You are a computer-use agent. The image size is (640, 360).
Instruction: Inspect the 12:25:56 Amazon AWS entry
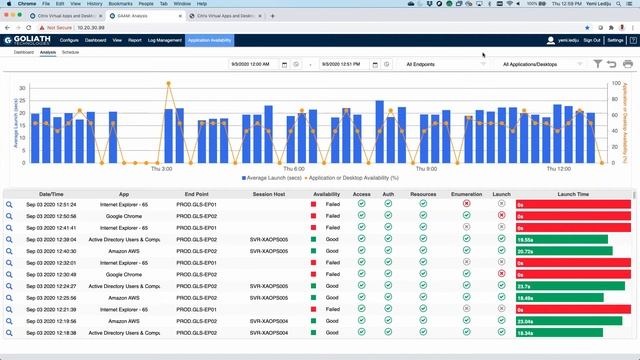(9, 298)
